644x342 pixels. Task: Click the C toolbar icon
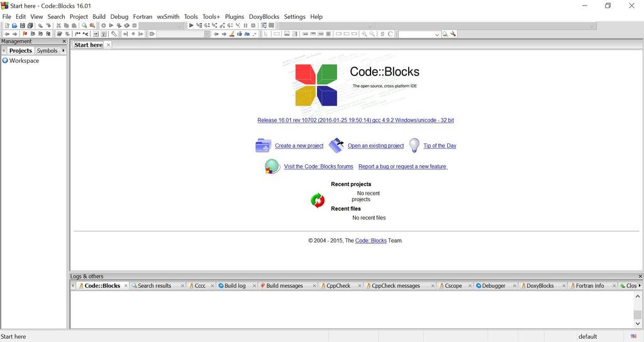tap(390, 34)
